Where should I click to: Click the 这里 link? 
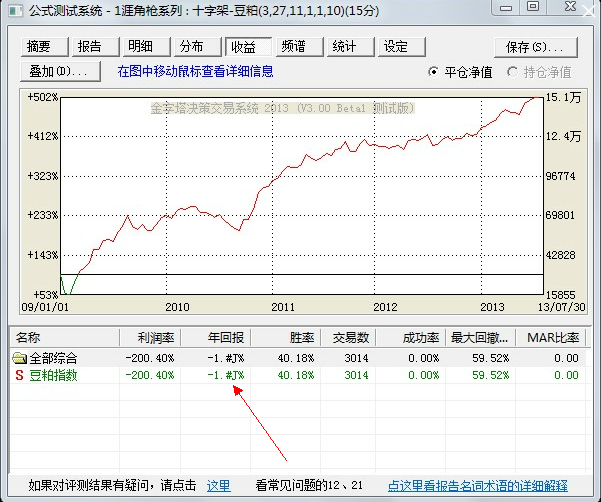(x=218, y=486)
